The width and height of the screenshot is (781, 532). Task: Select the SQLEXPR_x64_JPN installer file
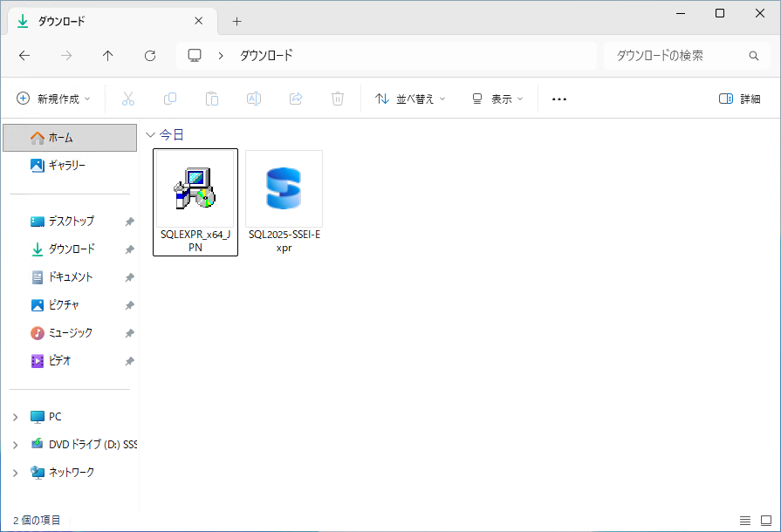click(x=195, y=202)
